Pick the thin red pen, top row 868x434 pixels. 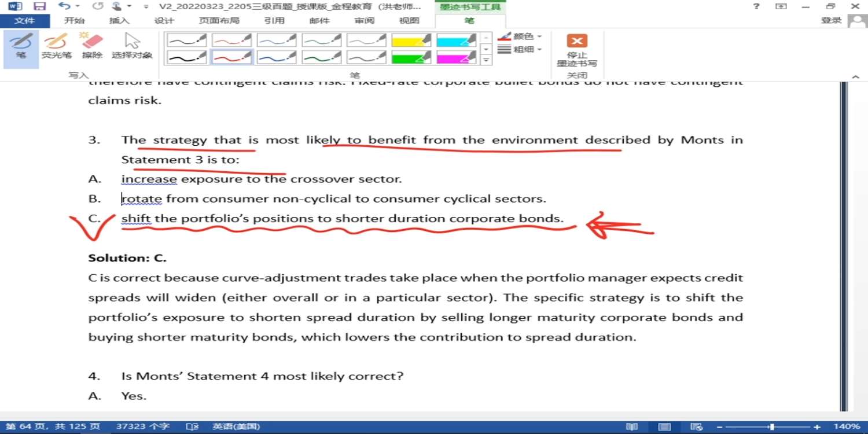(x=232, y=41)
